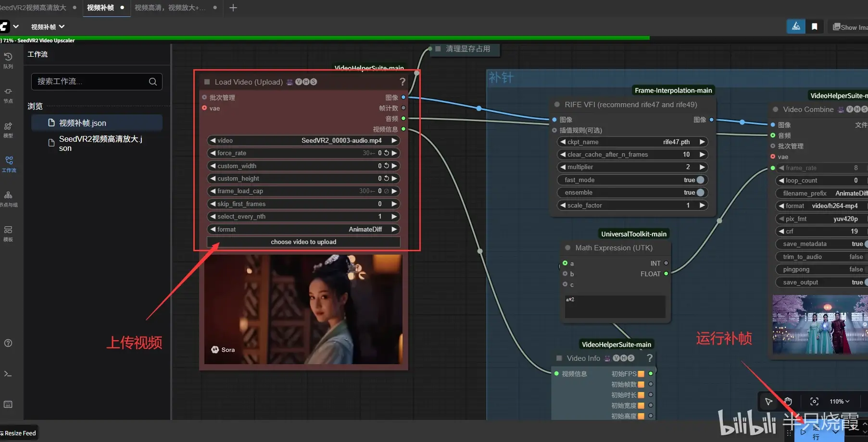Decrease the crf value with its left arrow
The image size is (868, 442).
[781, 232]
